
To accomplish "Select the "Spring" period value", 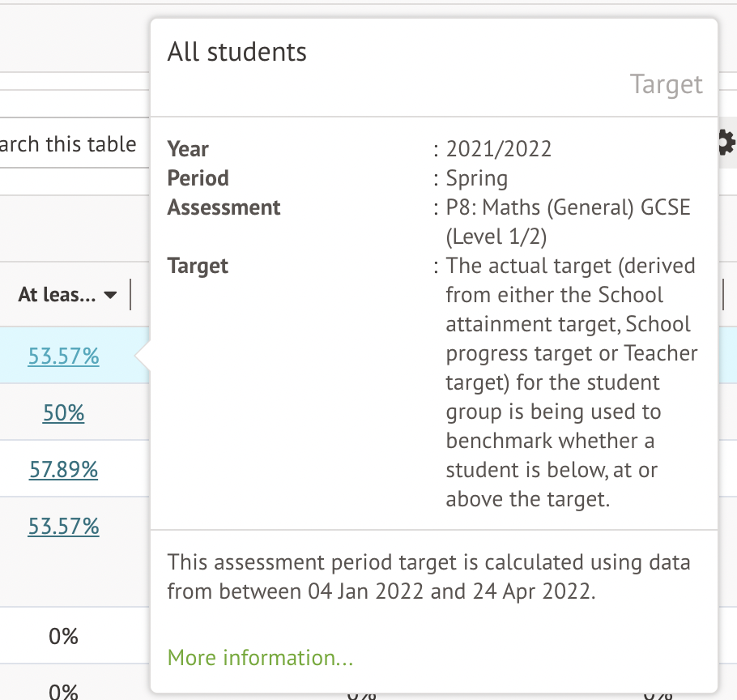I will tap(476, 178).
